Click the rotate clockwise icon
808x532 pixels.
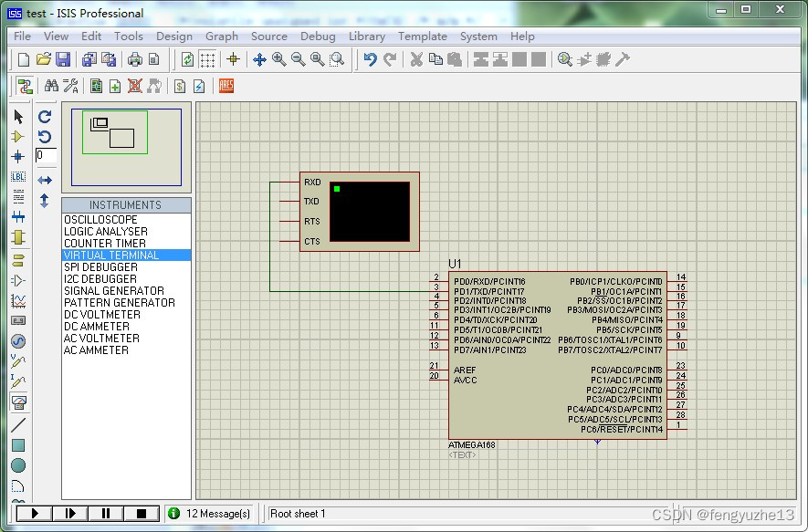point(45,117)
